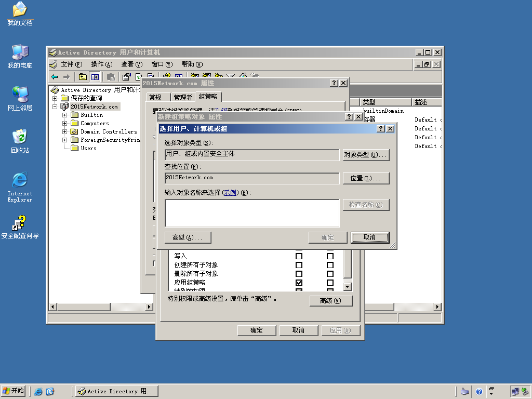Open the 文件(F) menu
Viewport: 532px width, 399px height.
pyautogui.click(x=72, y=64)
